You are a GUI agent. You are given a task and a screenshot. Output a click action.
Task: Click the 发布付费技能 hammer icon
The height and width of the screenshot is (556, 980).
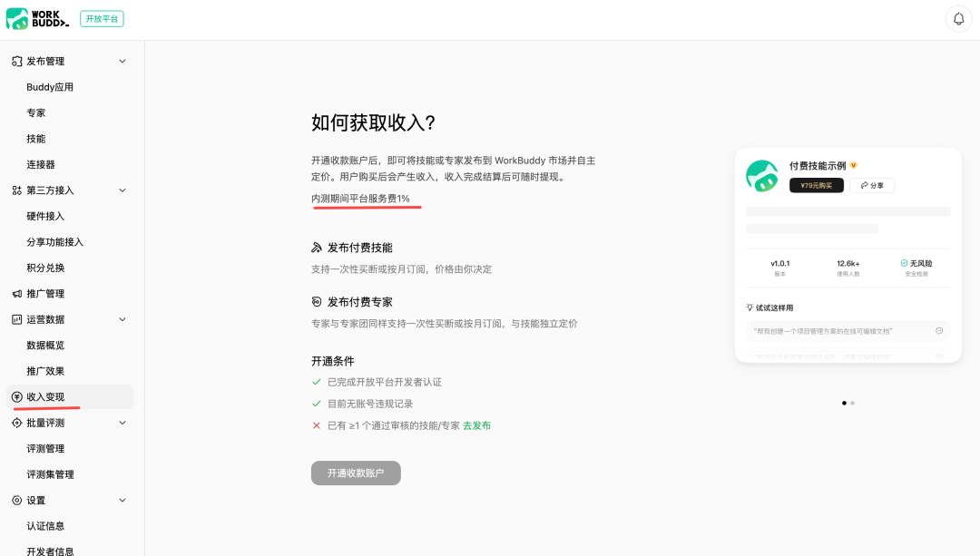[317, 248]
